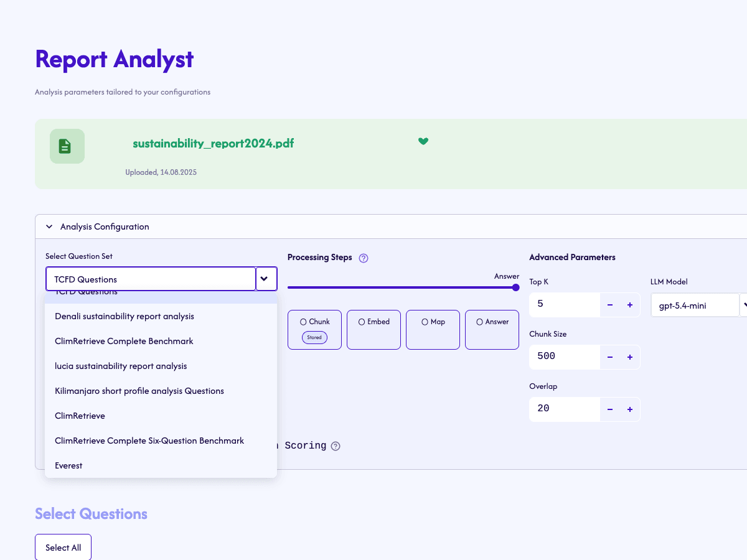This screenshot has height=560, width=747.
Task: Select the Chunk processing step
Action: coord(314,330)
